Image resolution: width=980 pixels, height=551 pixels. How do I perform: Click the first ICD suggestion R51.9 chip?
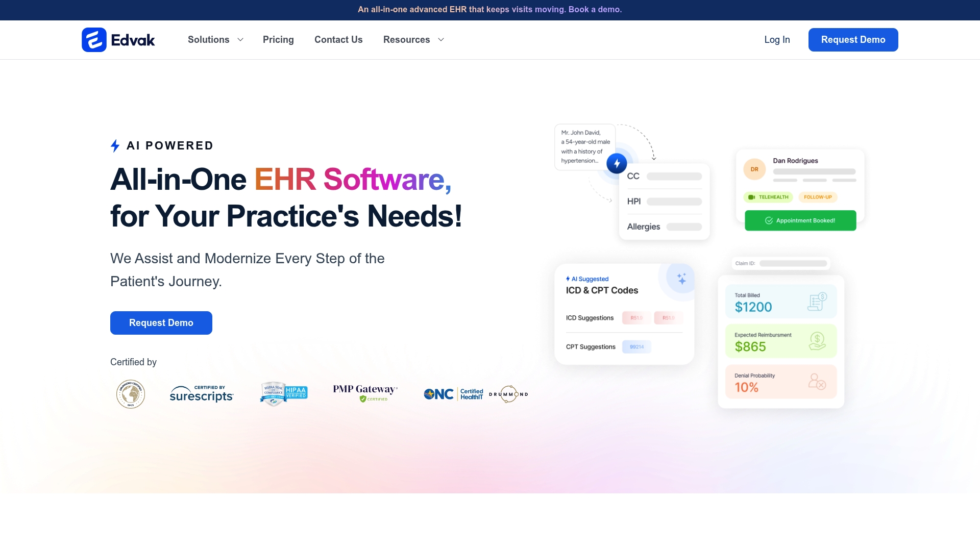636,318
